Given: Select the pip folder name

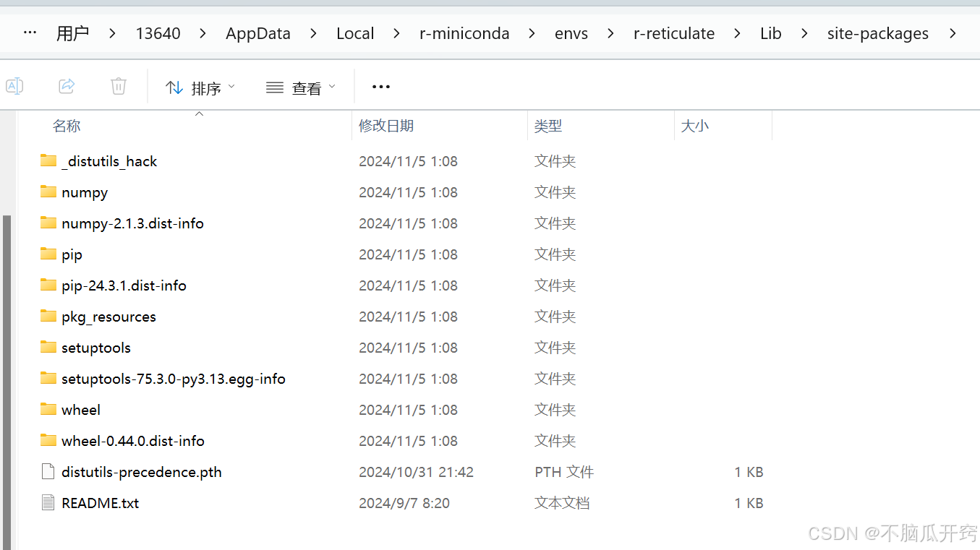Looking at the screenshot, I should click(72, 254).
